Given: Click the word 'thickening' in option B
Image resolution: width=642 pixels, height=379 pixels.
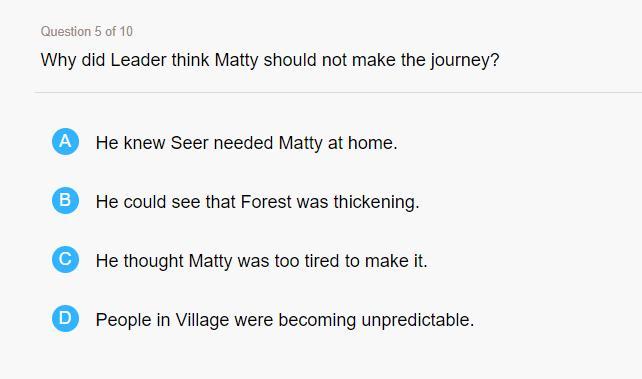Looking at the screenshot, I should (374, 202).
